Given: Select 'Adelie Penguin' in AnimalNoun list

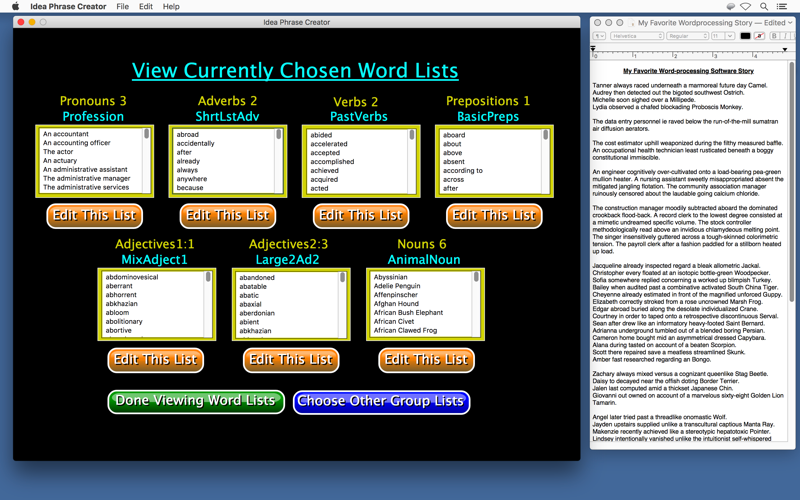Looking at the screenshot, I should click(397, 286).
